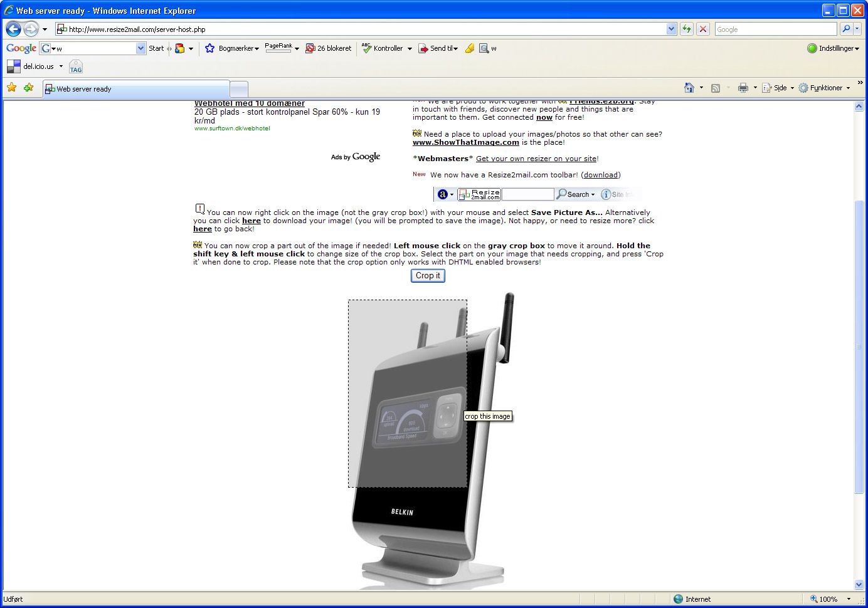Open the RSS feeds button

tap(716, 88)
